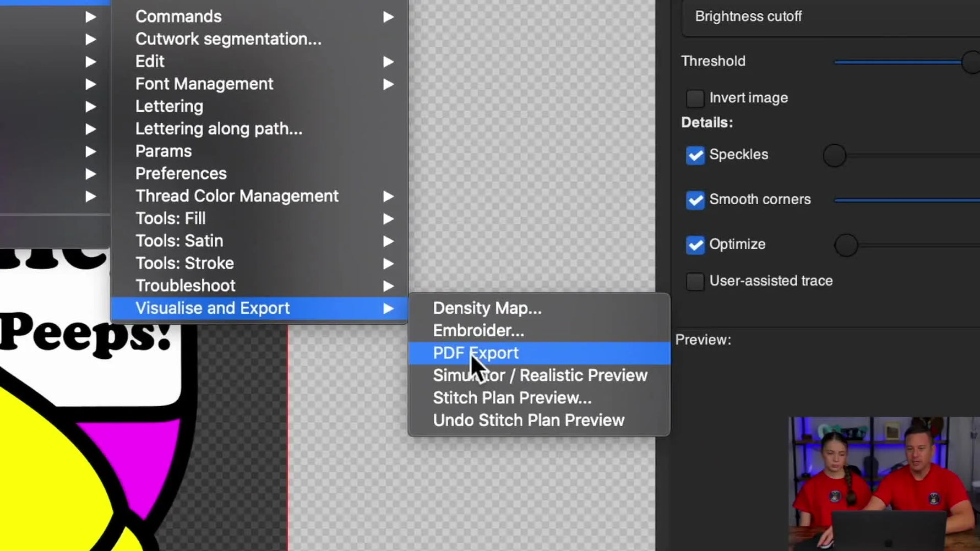980x551 pixels.
Task: Click the Optimize slider handle
Action: point(846,245)
